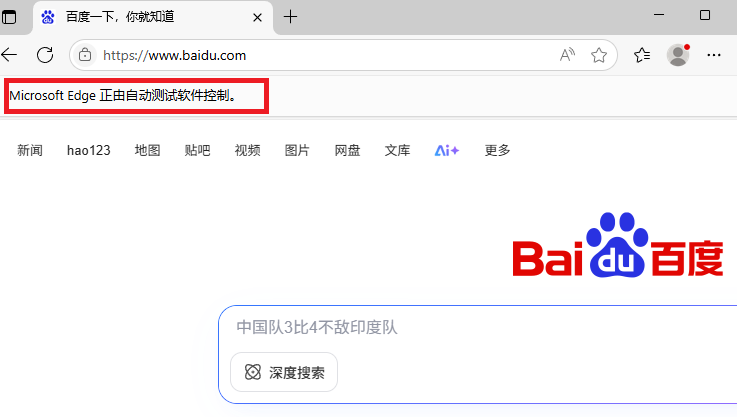The image size is (737, 417).
Task: View site information lock icon
Action: click(x=85, y=55)
